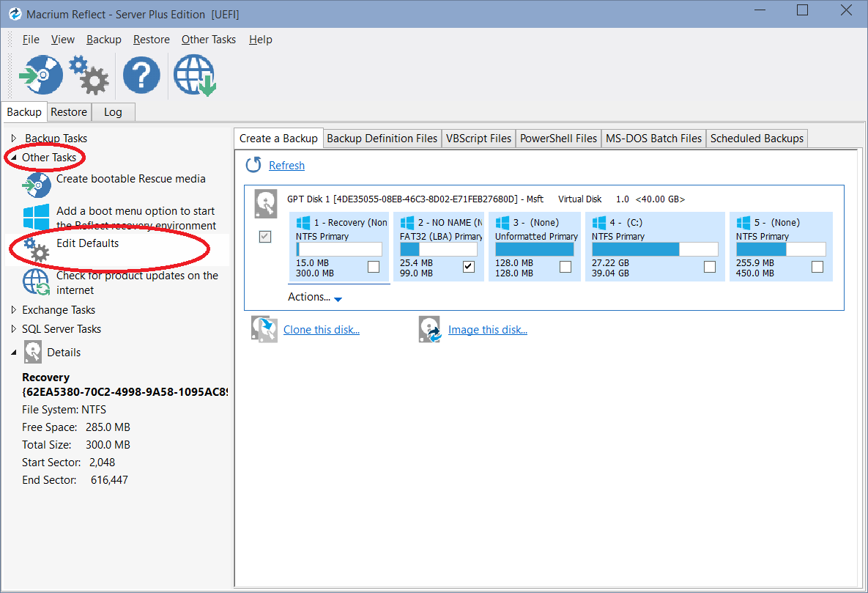Viewport: 868px width, 593px height.
Task: Switch to the Log tab
Action: tap(113, 112)
